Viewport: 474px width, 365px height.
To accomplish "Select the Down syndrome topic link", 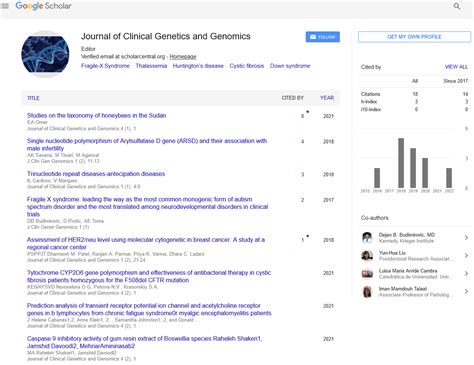I will [290, 66].
